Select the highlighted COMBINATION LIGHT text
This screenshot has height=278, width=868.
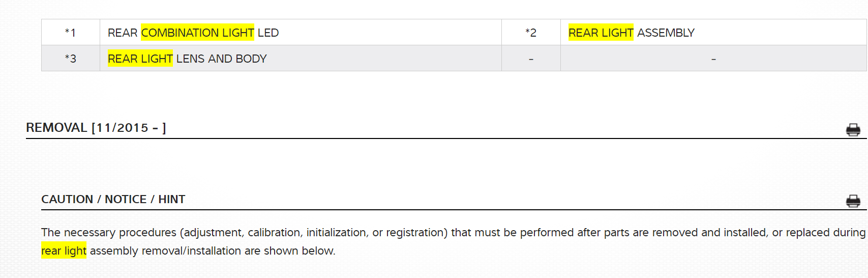[197, 33]
